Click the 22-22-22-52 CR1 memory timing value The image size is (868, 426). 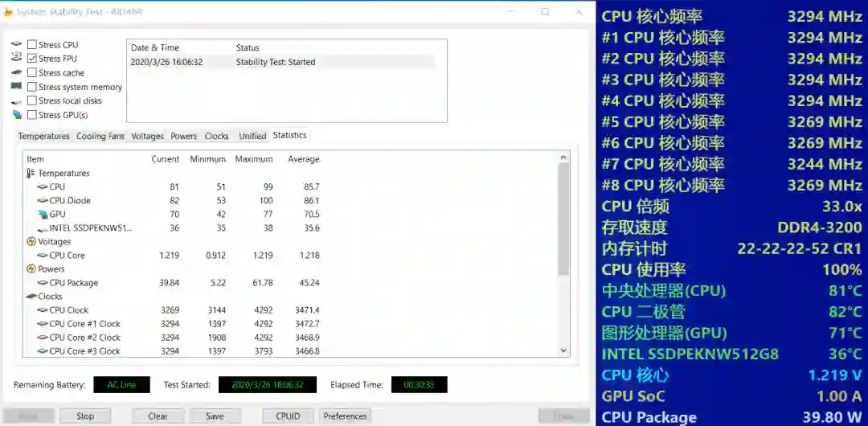pos(800,248)
